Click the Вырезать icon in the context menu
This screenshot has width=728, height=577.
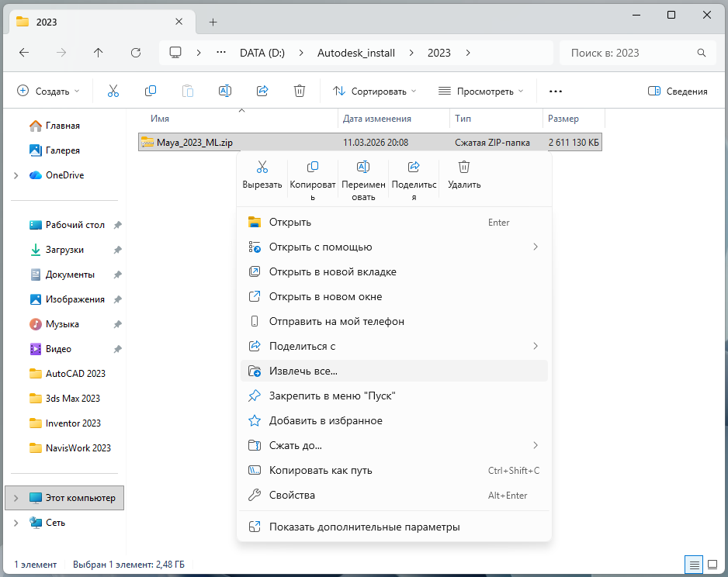(x=262, y=167)
